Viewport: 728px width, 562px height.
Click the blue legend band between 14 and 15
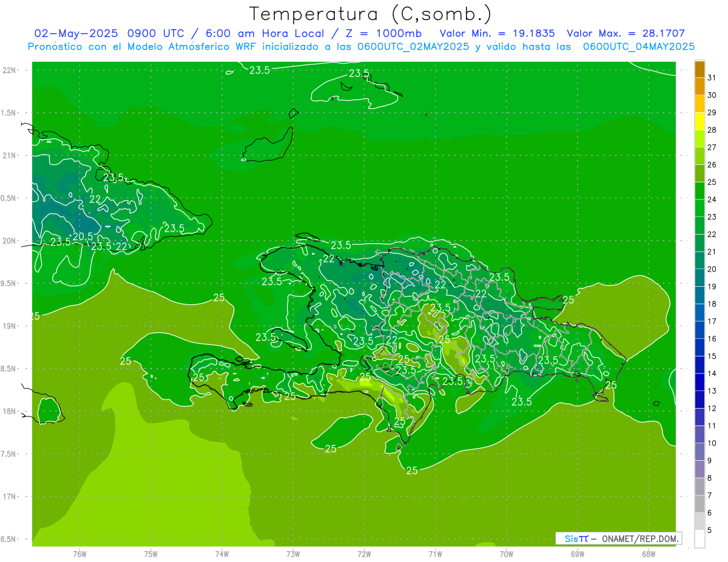tap(699, 365)
